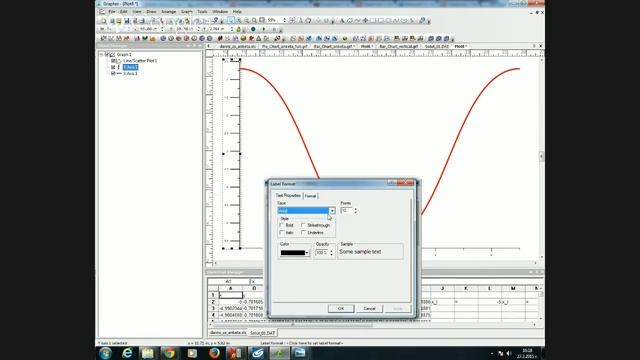
Task: Open Google Chrome from the taskbar
Action: tap(169, 353)
